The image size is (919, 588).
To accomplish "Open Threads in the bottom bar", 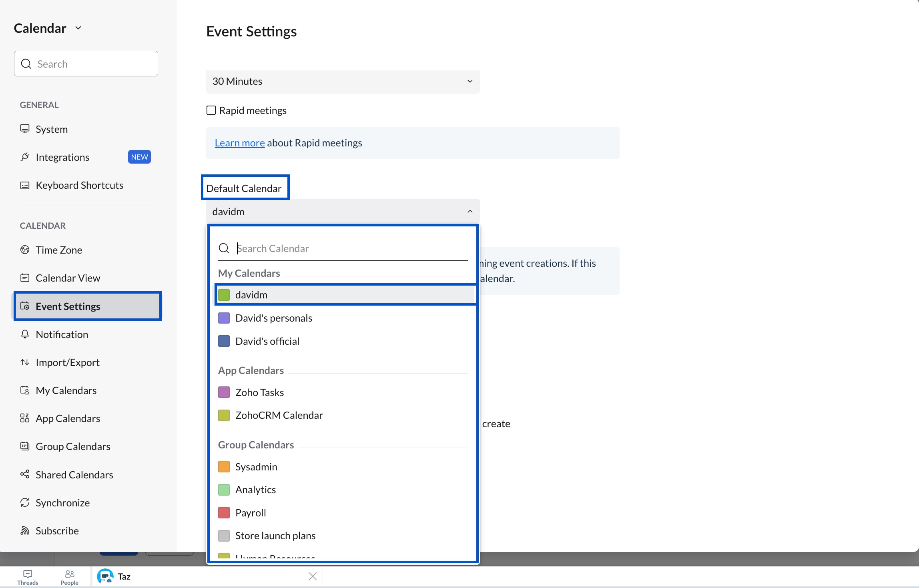I will 28,577.
